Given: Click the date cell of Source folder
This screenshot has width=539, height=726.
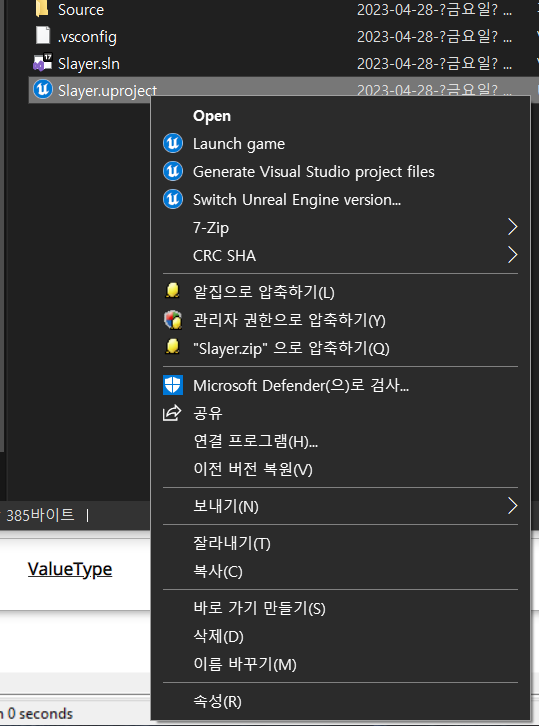Looking at the screenshot, I should tap(434, 9).
